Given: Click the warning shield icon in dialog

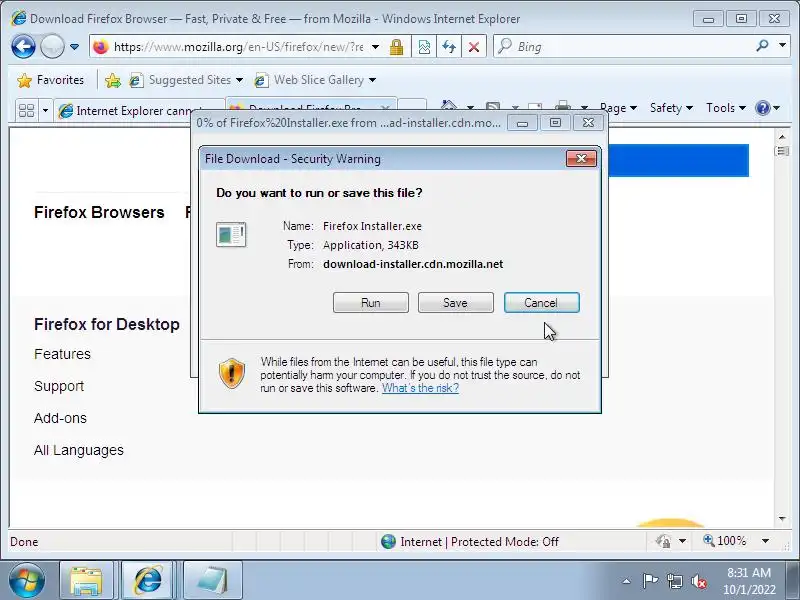Looking at the screenshot, I should coord(232,373).
